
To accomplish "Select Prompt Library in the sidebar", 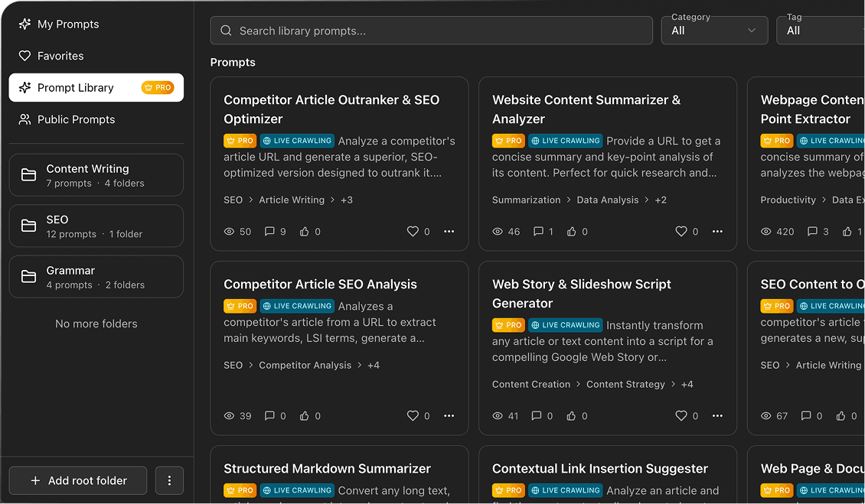I will (x=96, y=88).
